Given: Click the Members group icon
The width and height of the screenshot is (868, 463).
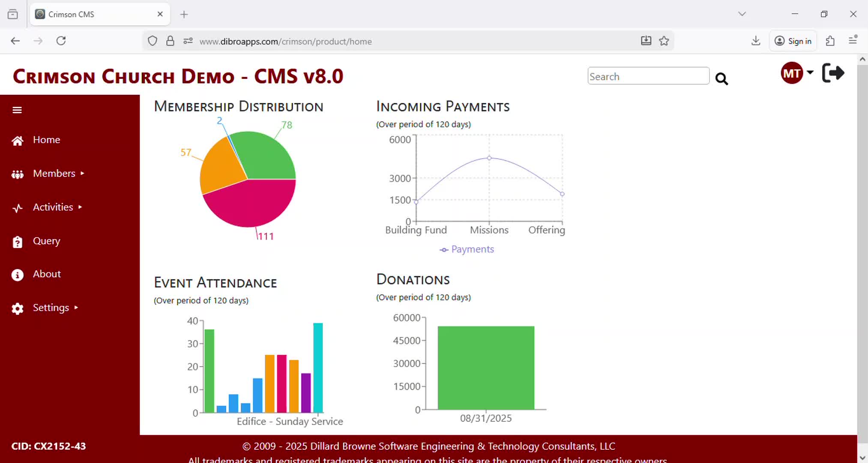Looking at the screenshot, I should 18,174.
